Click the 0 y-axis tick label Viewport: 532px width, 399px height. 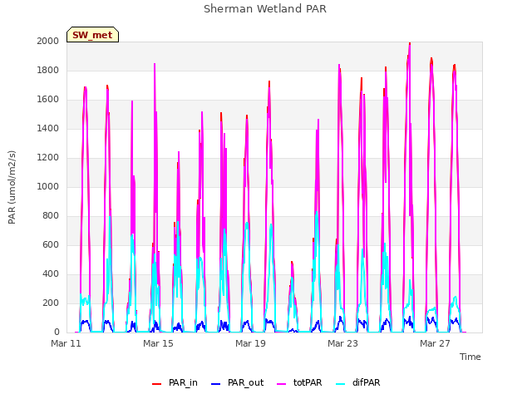coord(57,332)
